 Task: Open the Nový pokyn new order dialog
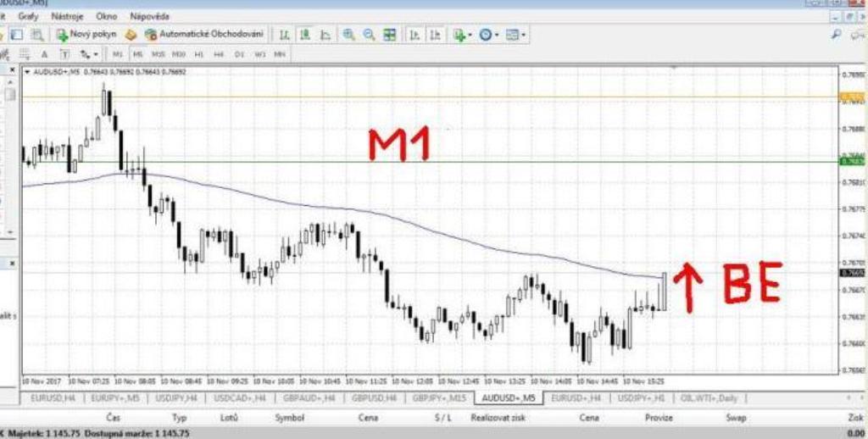(87, 34)
